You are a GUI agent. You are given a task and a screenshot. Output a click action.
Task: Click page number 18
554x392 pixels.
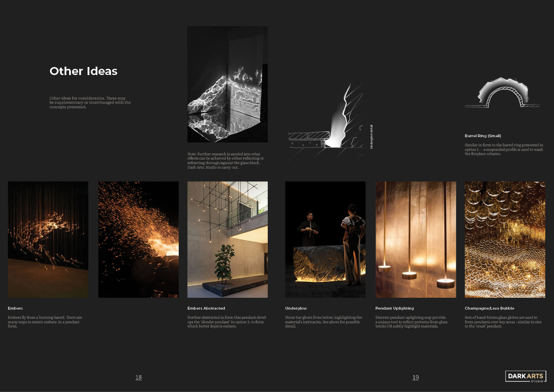tap(139, 377)
